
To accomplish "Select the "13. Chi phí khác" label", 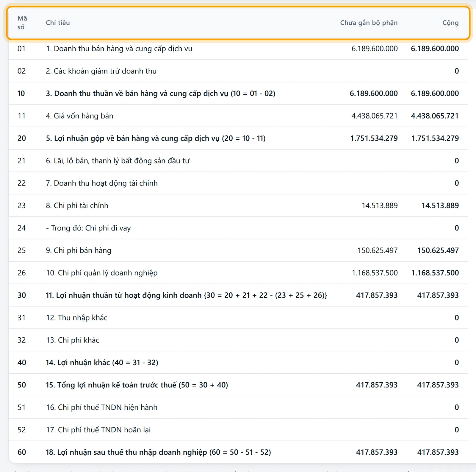I will [x=73, y=340].
